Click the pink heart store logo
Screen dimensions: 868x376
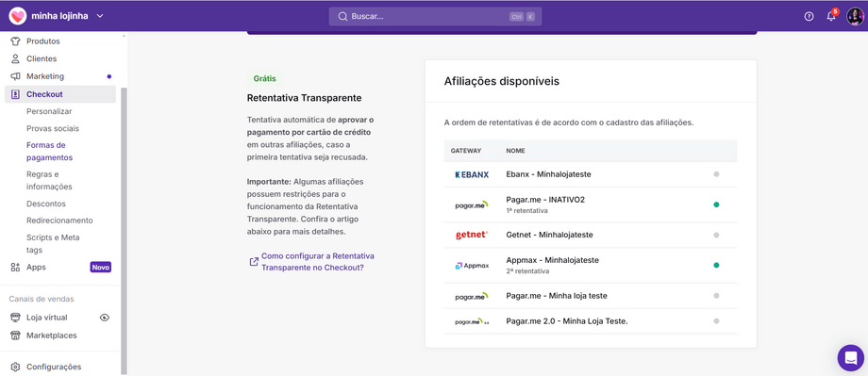(18, 16)
